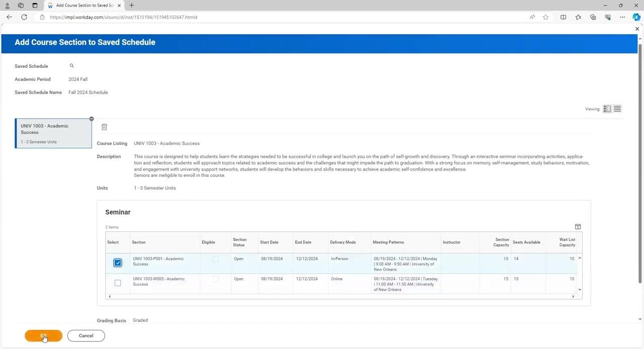Toggle the Seminar table fullscreen icon
This screenshot has height=349, width=644.
[578, 227]
